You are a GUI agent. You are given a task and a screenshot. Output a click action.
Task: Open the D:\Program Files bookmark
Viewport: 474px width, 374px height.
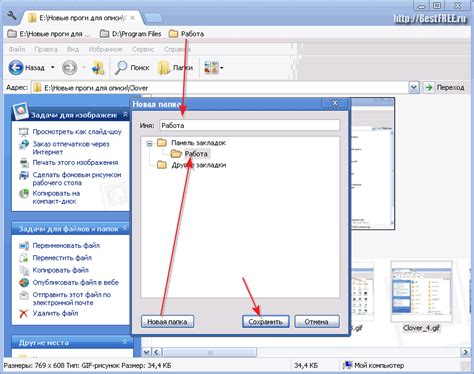coord(131,34)
